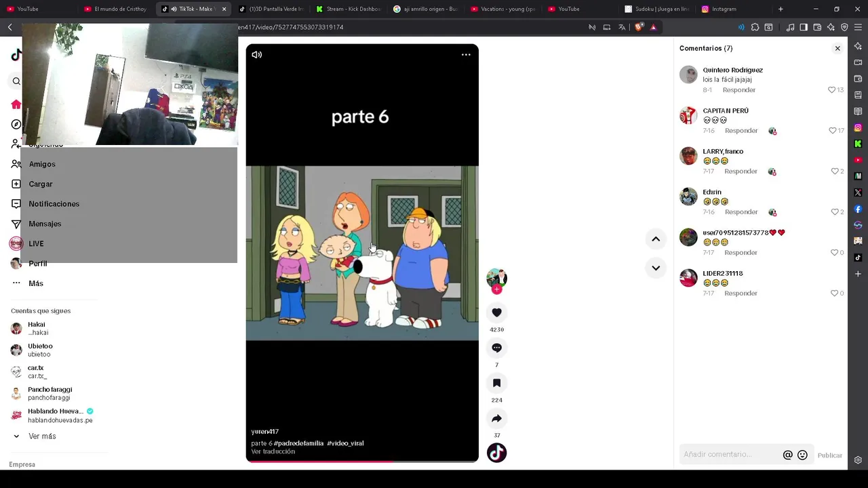Open yuren417 creator name

click(264, 432)
